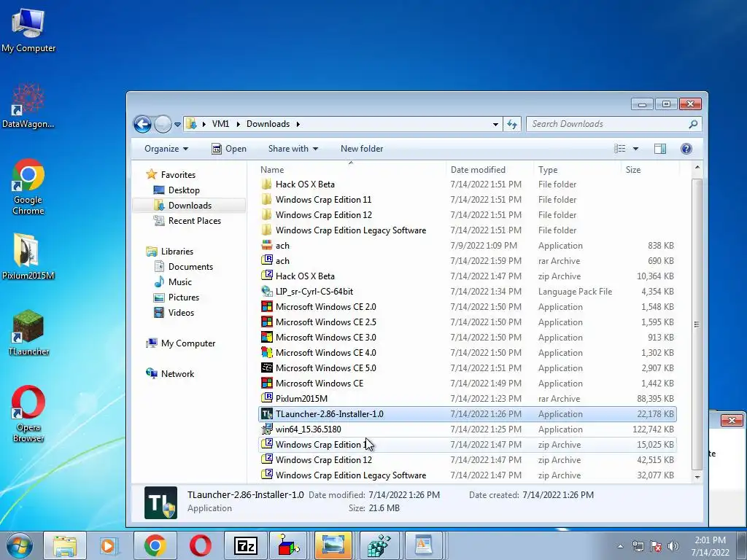747x560 pixels.
Task: Launch Opera from the taskbar
Action: pyautogui.click(x=201, y=545)
